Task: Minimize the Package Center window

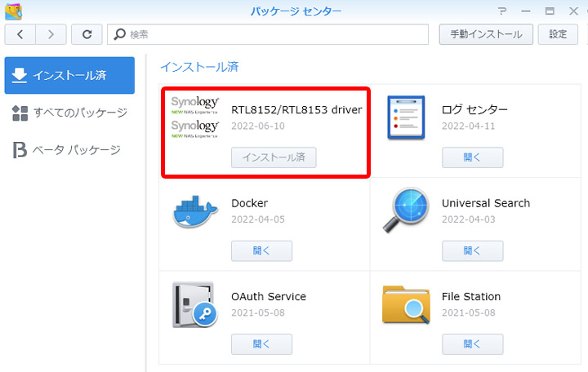Action: [x=526, y=11]
